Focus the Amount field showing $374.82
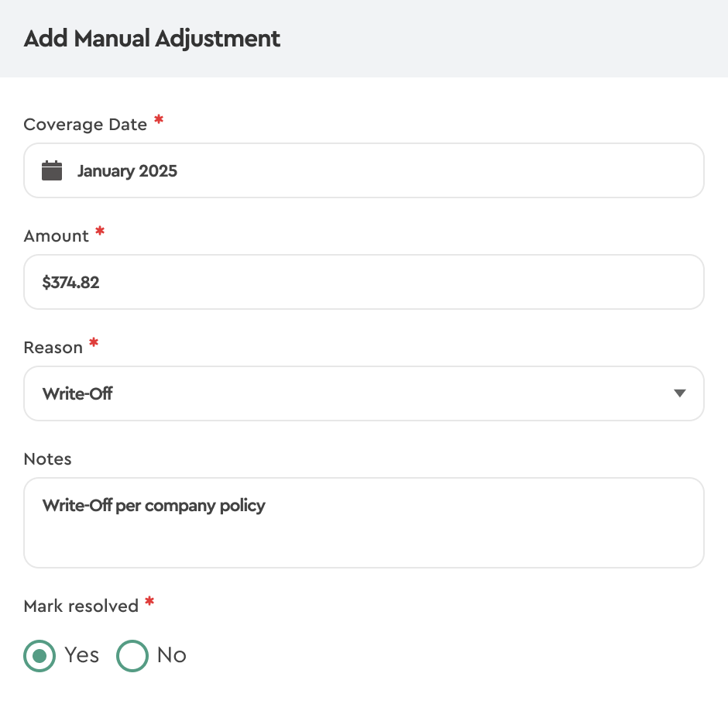The height and width of the screenshot is (711, 728). coord(364,283)
